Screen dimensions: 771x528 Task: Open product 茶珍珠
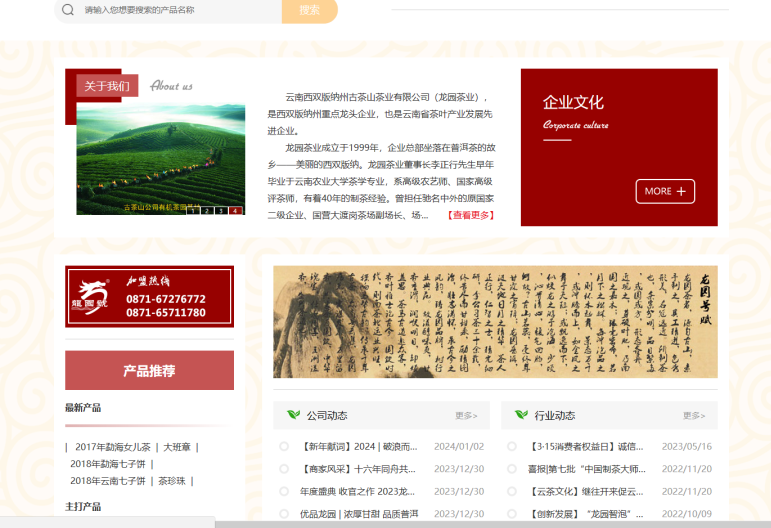(x=172, y=481)
